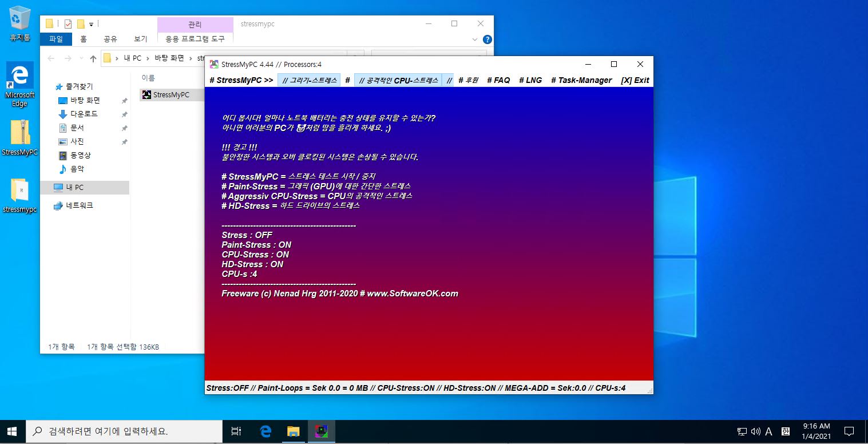Open 다운로드 folder in navigation pane
This screenshot has height=444, width=868.
coord(84,114)
